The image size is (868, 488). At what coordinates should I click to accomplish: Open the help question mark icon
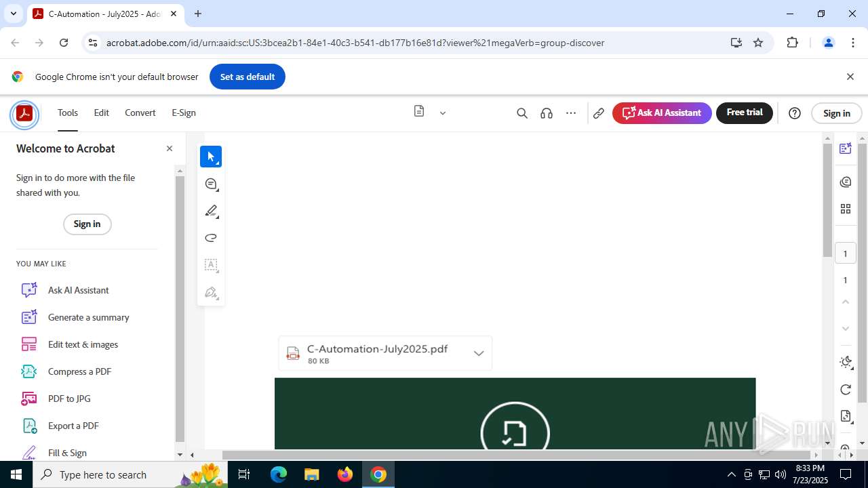tap(795, 113)
